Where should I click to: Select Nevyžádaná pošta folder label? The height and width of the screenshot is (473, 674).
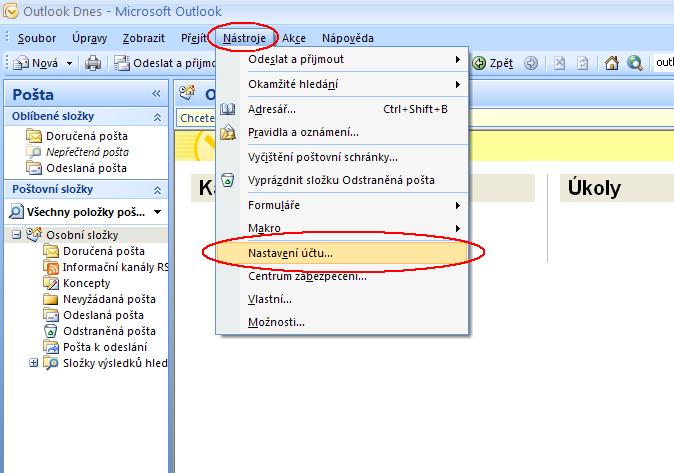click(109, 299)
